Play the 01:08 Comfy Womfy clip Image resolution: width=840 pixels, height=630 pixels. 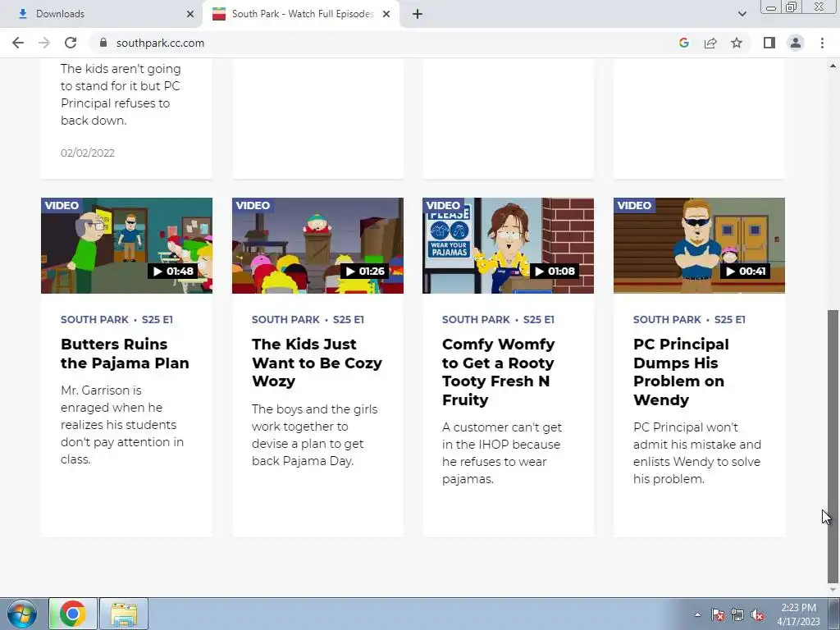(555, 271)
